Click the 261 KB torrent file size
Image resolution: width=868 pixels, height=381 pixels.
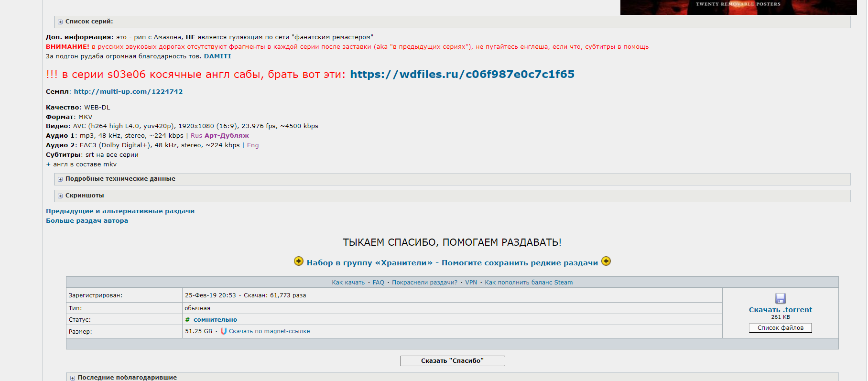pos(780,317)
